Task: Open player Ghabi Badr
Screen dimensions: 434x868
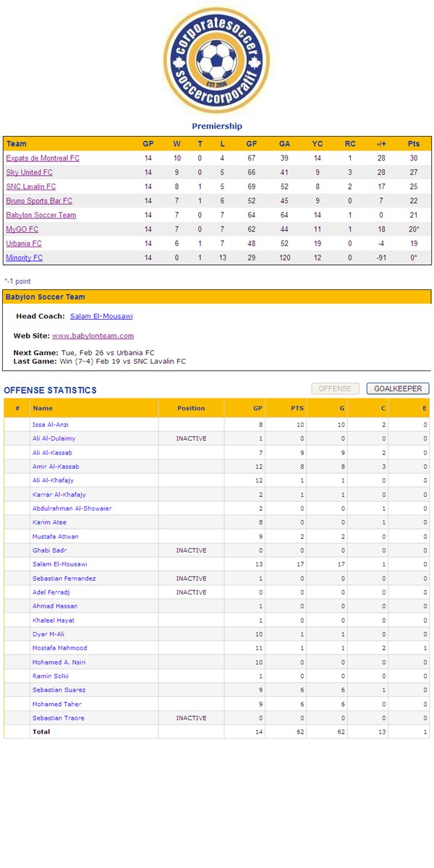Action: click(x=48, y=550)
